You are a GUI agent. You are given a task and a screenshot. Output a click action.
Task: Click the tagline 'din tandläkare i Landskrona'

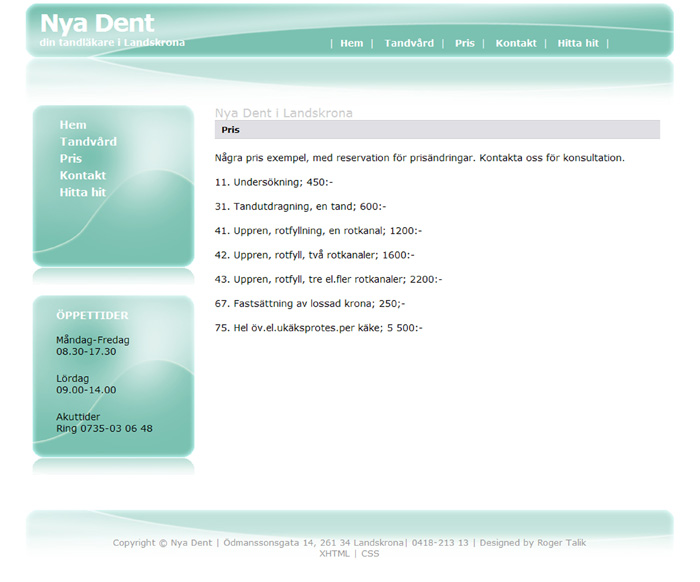[x=112, y=42]
